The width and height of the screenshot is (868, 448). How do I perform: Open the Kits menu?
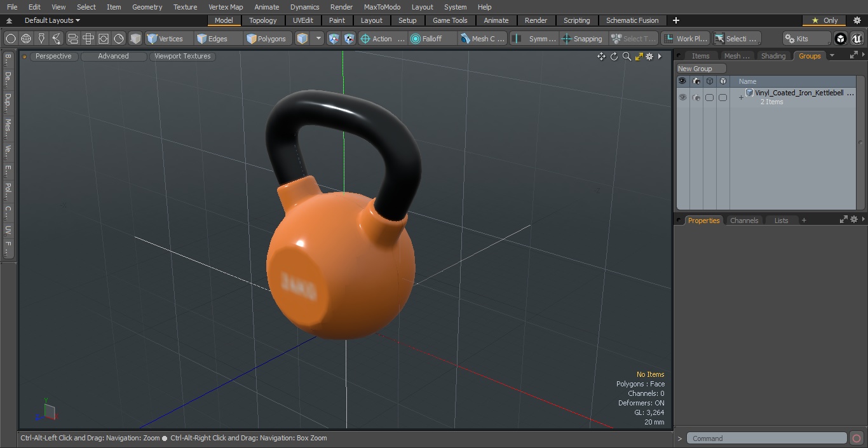pos(806,39)
